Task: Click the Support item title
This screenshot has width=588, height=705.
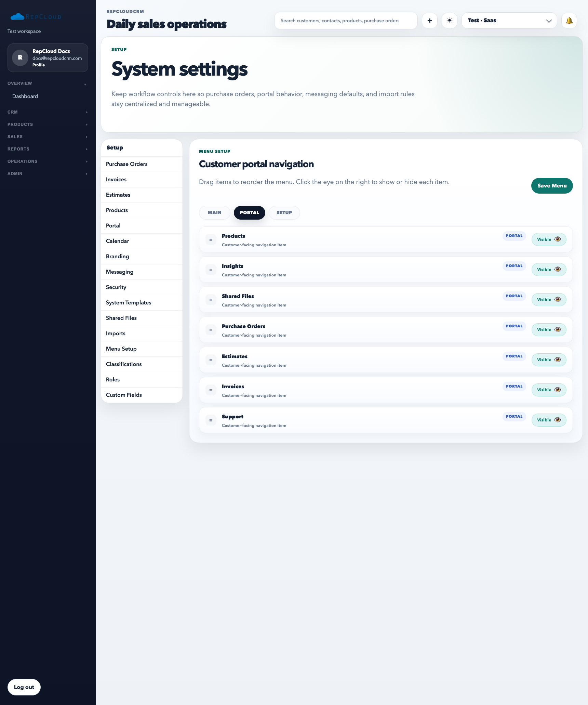Action: point(232,417)
